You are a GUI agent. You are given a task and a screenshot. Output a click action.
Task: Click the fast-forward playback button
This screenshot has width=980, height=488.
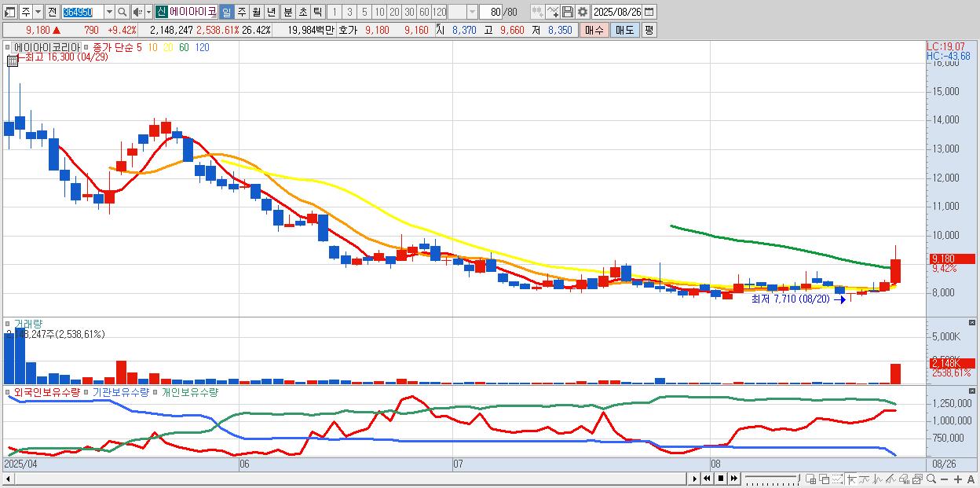(x=734, y=479)
